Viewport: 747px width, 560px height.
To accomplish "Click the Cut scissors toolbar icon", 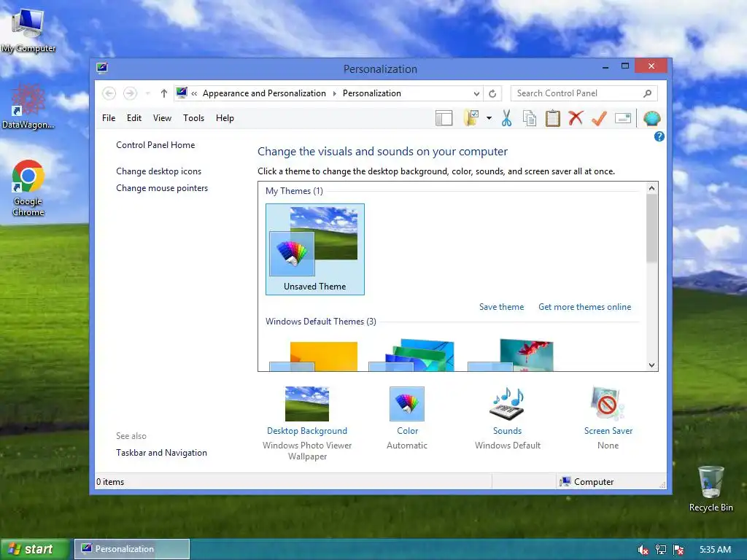I will [506, 118].
